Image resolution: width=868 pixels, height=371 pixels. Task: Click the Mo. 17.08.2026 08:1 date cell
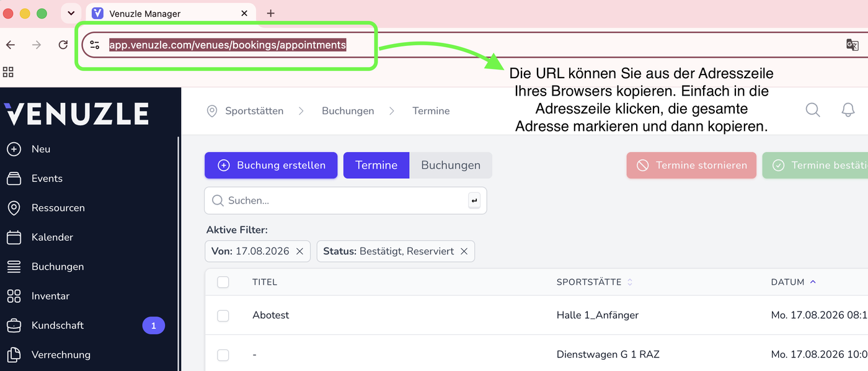point(819,315)
